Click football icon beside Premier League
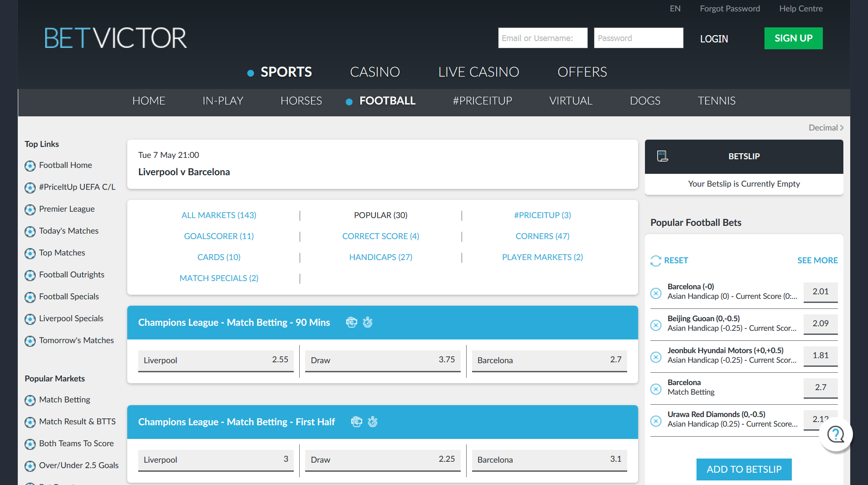Viewport: 868px width, 485px height. (x=30, y=209)
